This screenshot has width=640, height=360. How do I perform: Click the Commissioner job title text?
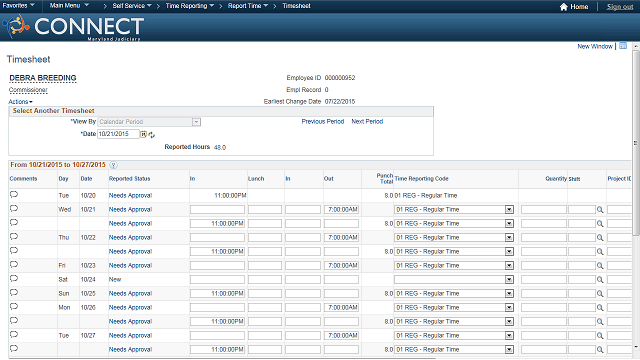click(x=28, y=90)
